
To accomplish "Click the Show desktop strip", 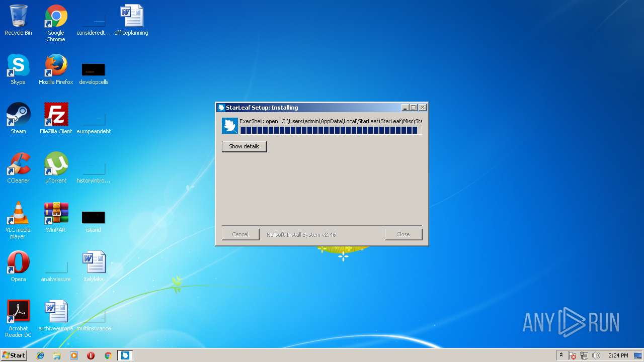I will (639, 355).
